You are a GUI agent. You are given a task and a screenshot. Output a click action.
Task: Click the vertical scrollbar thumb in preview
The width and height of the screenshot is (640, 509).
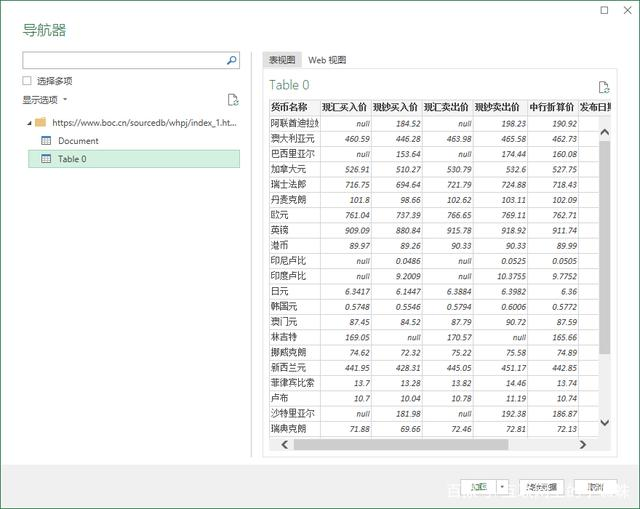pos(604,245)
